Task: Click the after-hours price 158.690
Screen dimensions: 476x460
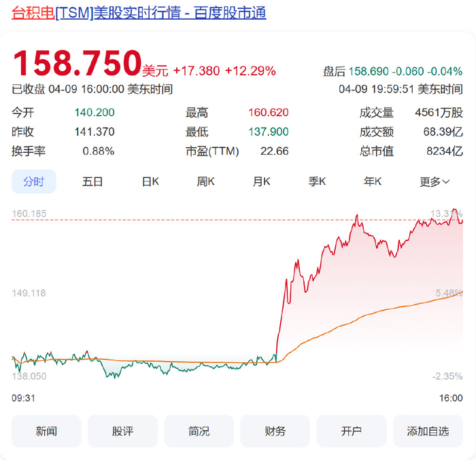Action: coord(369,71)
